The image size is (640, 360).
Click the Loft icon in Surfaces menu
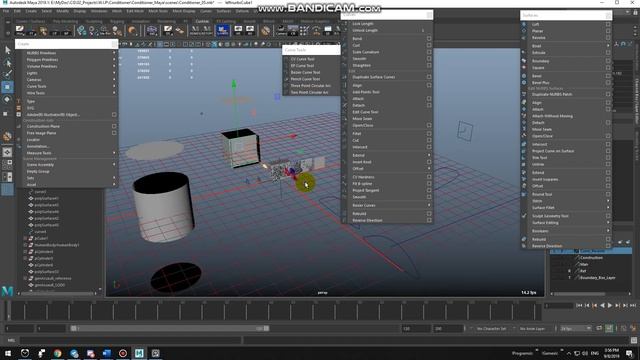pyautogui.click(x=524, y=24)
